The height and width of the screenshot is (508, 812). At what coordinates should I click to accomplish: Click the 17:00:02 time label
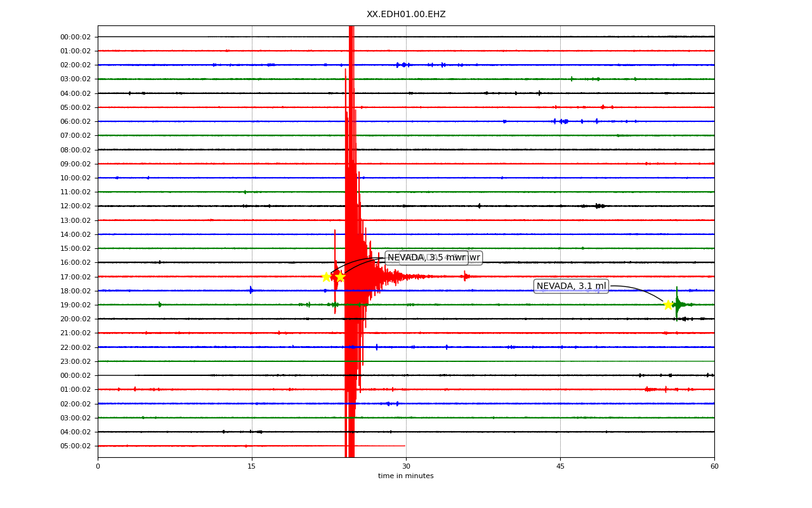pos(75,277)
